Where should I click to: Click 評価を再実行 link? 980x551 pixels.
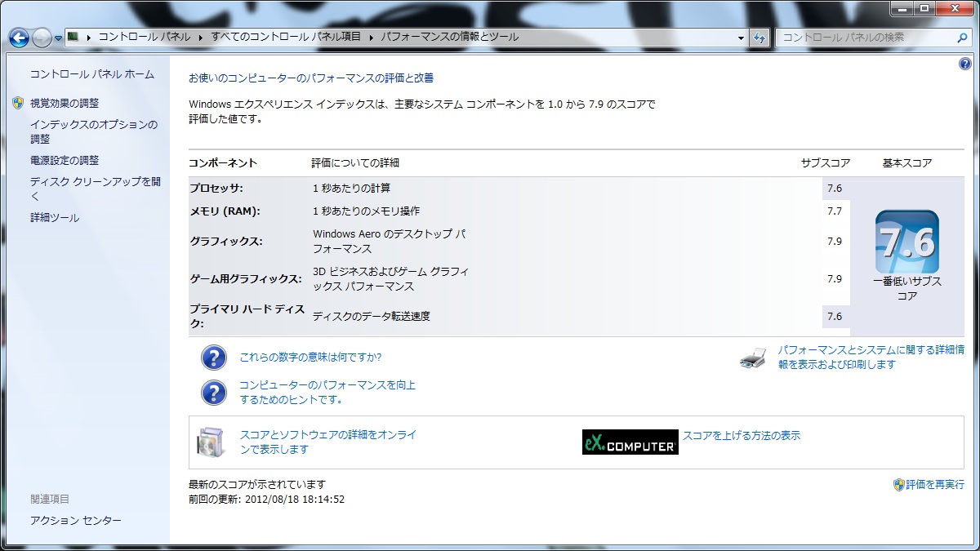[935, 485]
